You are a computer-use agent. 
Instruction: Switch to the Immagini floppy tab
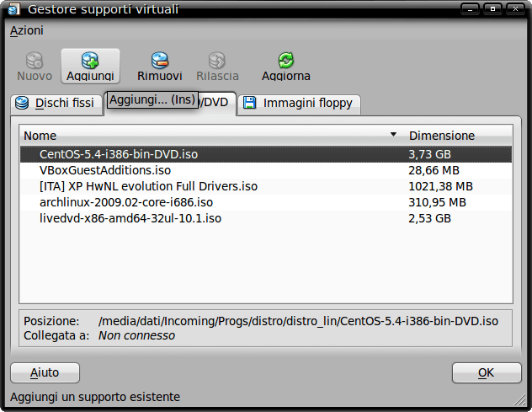point(301,104)
